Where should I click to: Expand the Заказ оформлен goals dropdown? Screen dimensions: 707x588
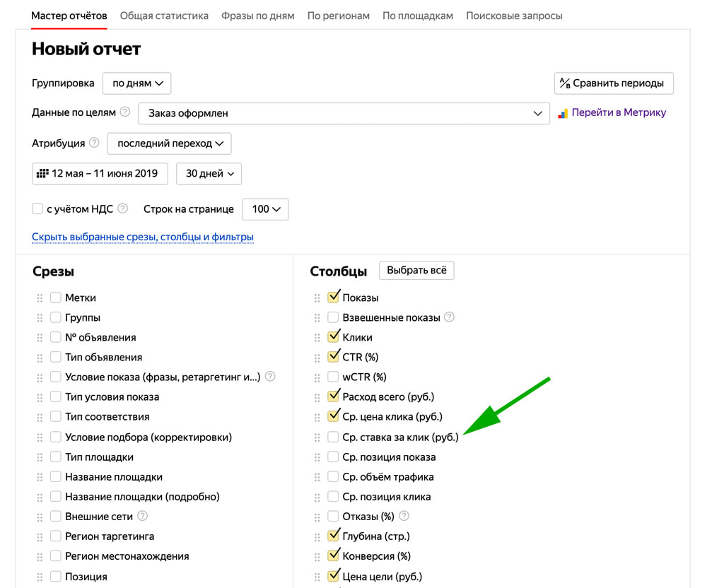(344, 113)
